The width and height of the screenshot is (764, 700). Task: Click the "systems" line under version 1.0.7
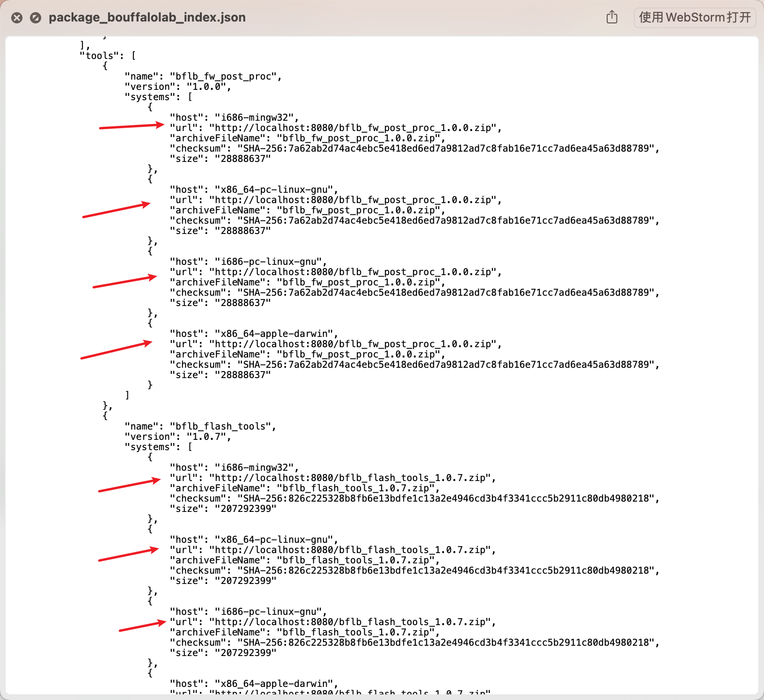tap(158, 447)
